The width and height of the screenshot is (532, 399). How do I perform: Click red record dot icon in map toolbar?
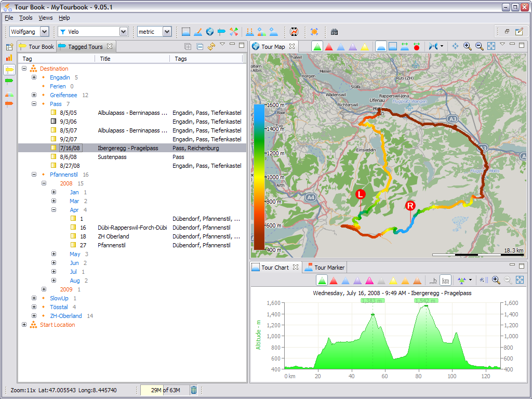tap(417, 46)
